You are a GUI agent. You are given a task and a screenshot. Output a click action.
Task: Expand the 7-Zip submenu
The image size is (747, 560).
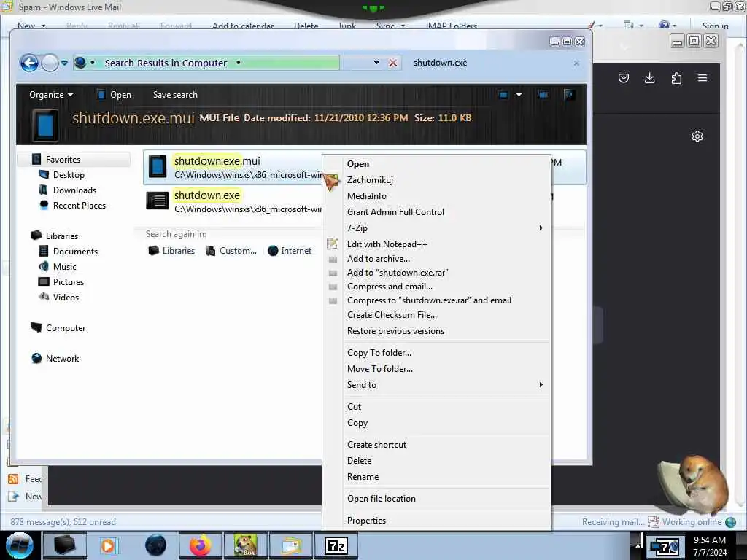(437, 228)
